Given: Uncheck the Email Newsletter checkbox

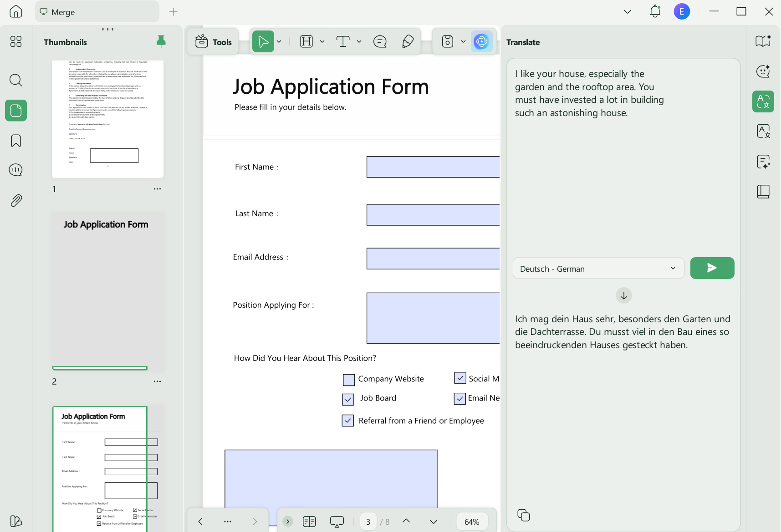Looking at the screenshot, I should pyautogui.click(x=460, y=399).
